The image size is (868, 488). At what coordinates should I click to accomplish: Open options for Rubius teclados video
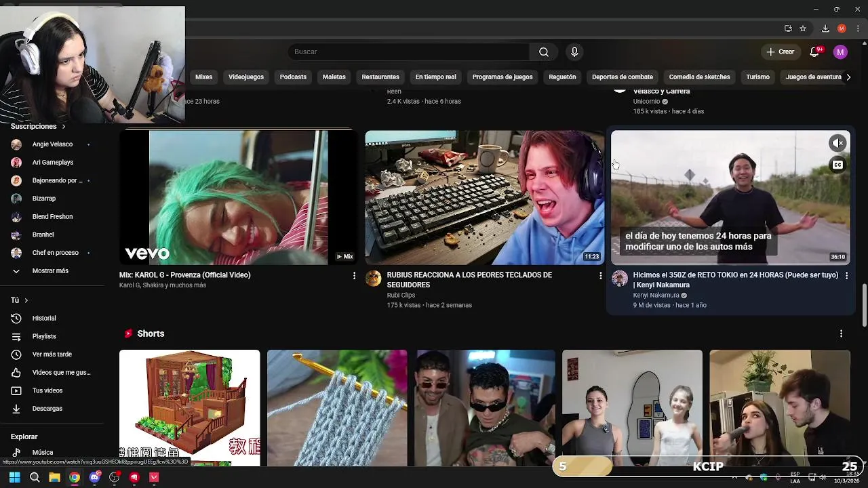[600, 276]
